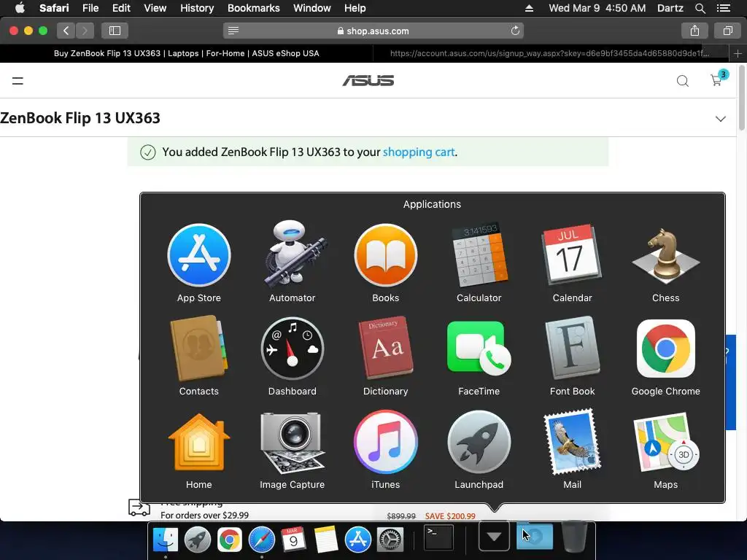This screenshot has width=747, height=560.
Task: Add a new tab with plus button
Action: 738,54
